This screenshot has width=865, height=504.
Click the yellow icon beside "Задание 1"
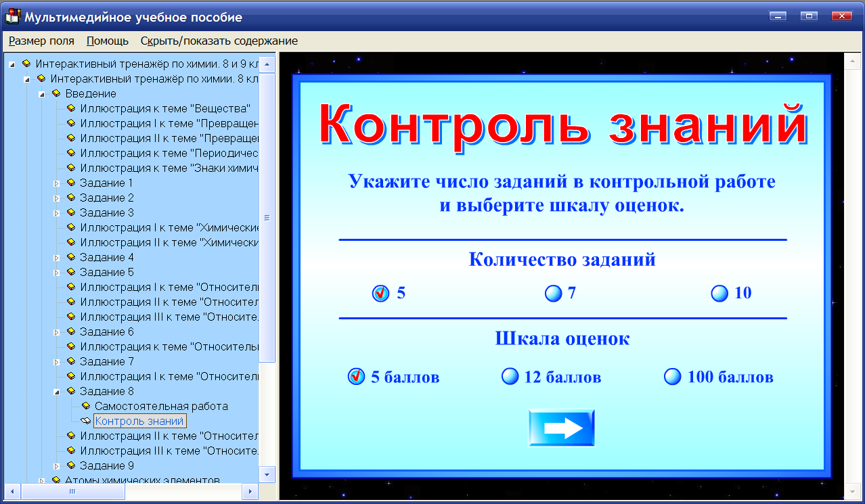coord(70,183)
